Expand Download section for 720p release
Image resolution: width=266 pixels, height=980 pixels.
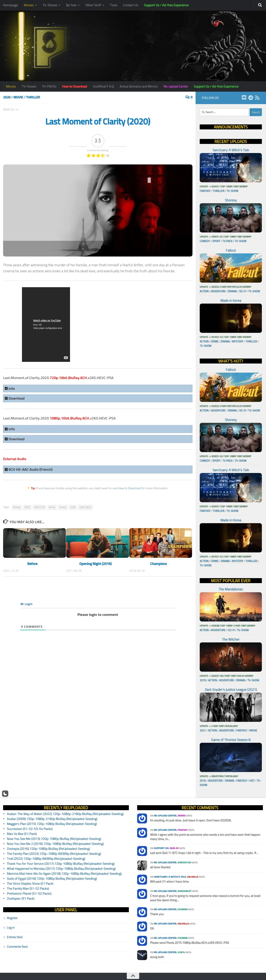coord(98,398)
